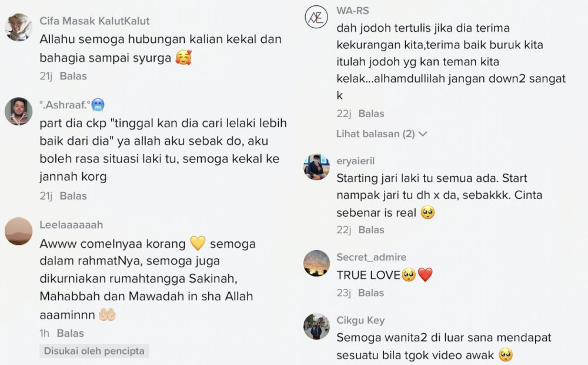
Task: Click the 'Disukai oleh pencipta' badge
Action: [x=94, y=351]
